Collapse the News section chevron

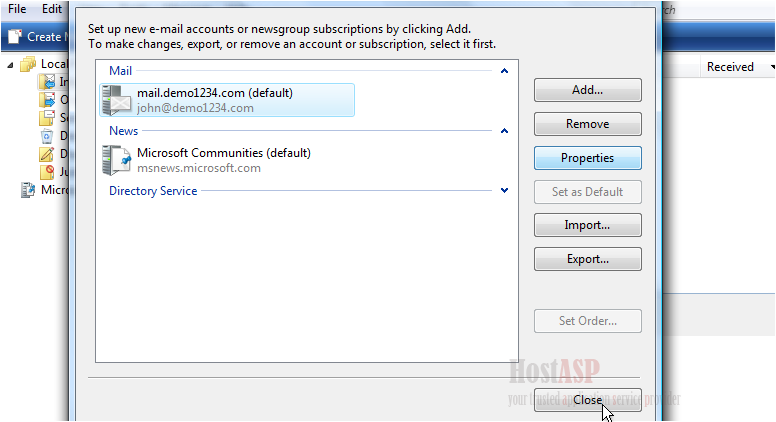(x=504, y=131)
